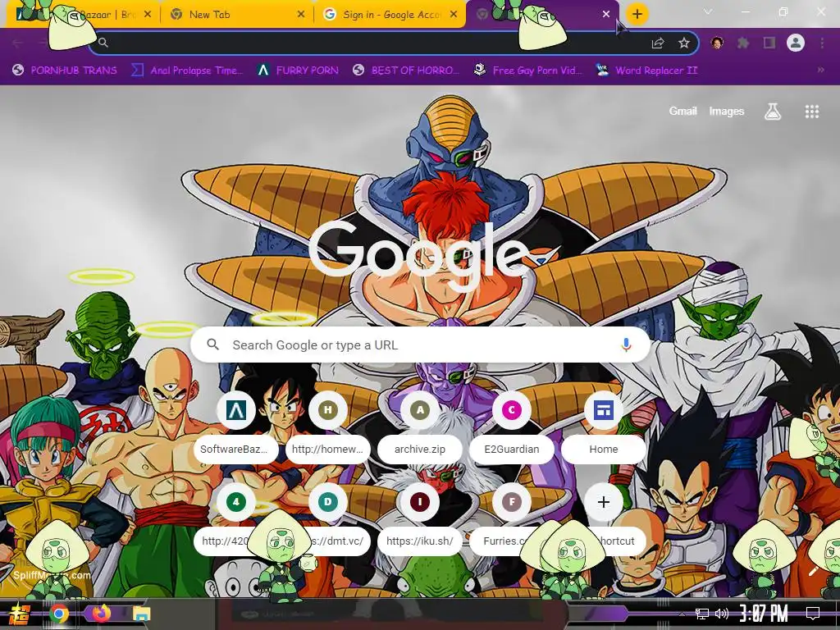Close the New Tab tab
Screen dimensions: 840x630
[x=301, y=15]
